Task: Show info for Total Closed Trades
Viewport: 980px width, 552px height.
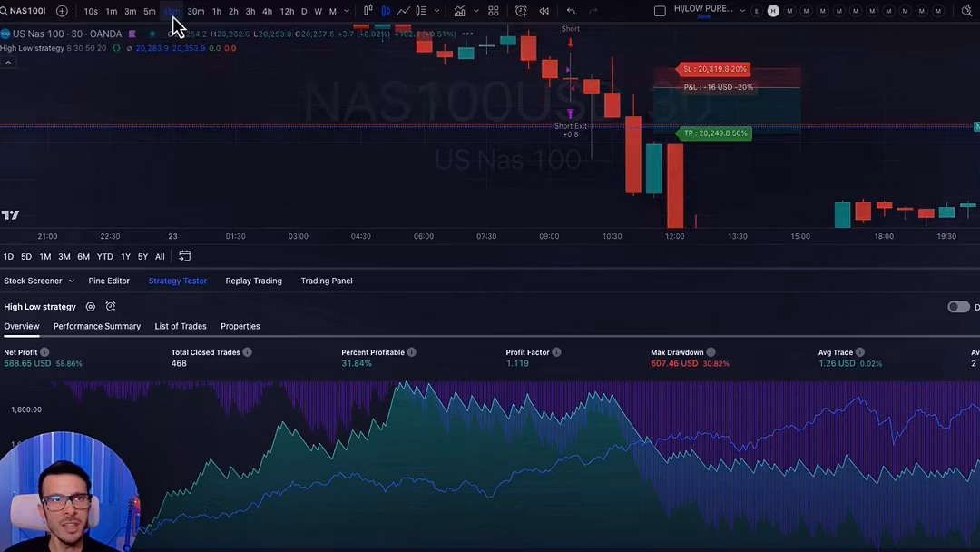Action: 248,352
